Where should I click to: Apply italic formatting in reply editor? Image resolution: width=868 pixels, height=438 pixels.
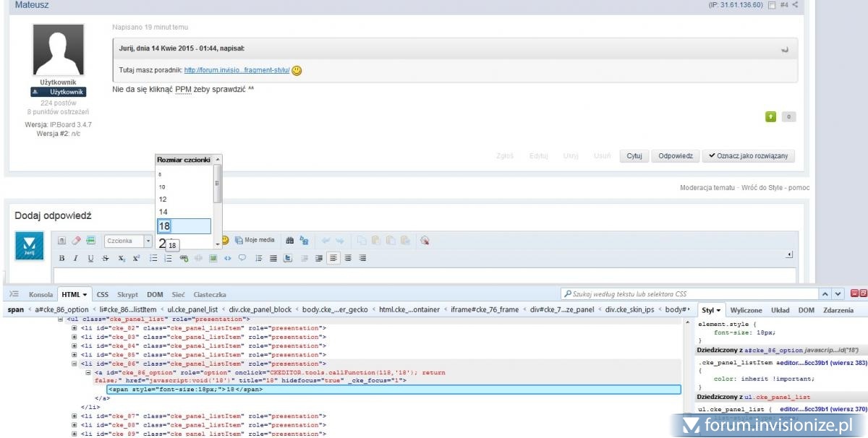[76, 258]
